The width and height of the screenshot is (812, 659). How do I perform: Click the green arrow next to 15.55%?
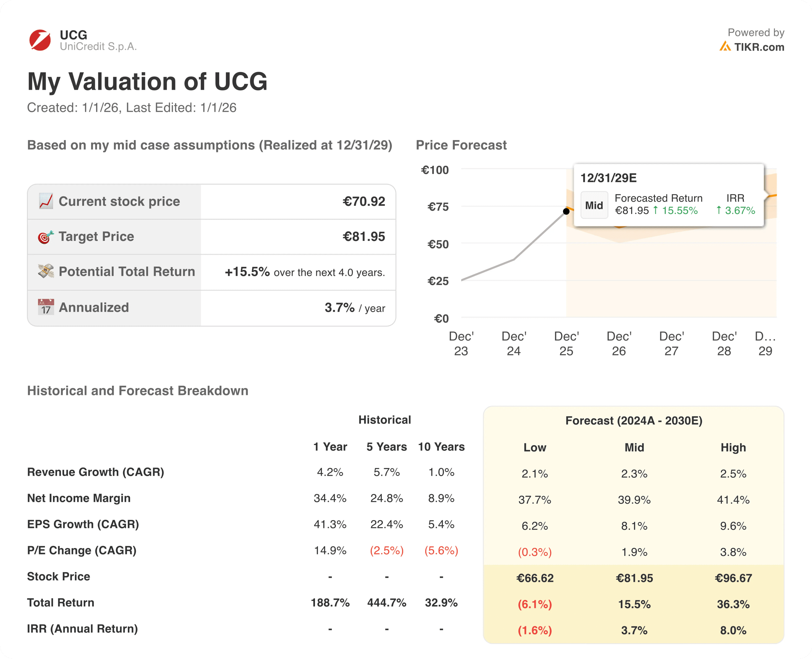coord(655,210)
